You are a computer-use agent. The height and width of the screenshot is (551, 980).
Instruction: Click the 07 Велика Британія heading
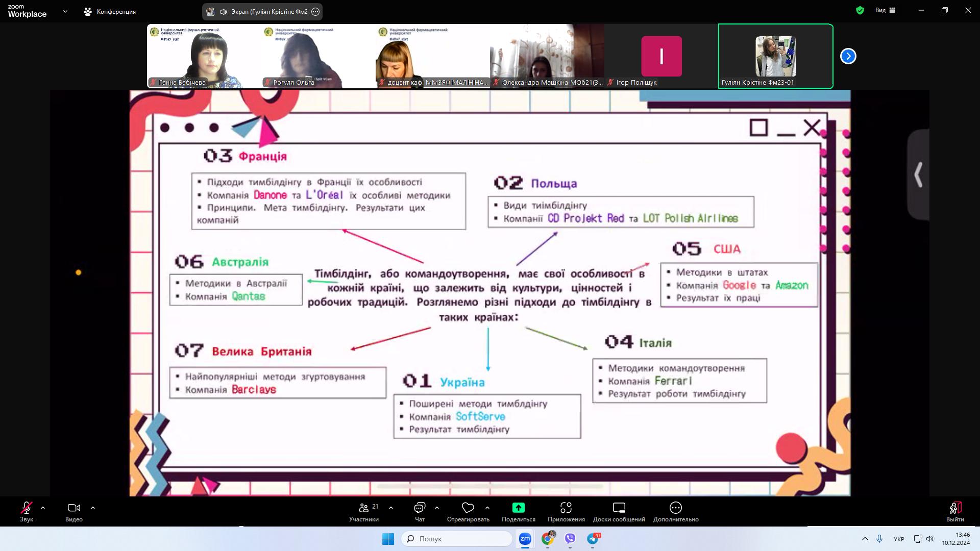coord(243,350)
